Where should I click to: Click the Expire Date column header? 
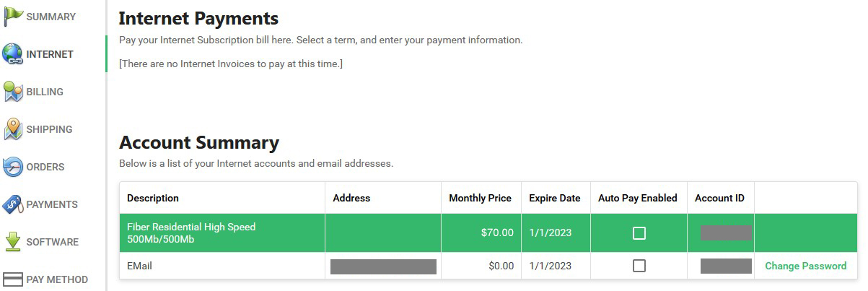pos(554,198)
